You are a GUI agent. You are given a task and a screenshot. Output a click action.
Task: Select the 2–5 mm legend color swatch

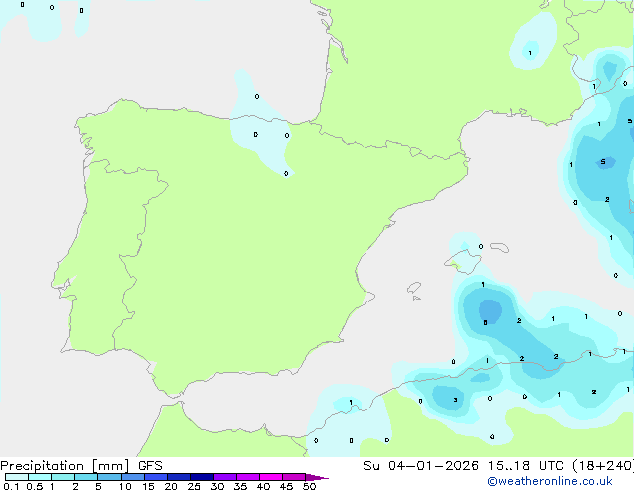(86, 477)
